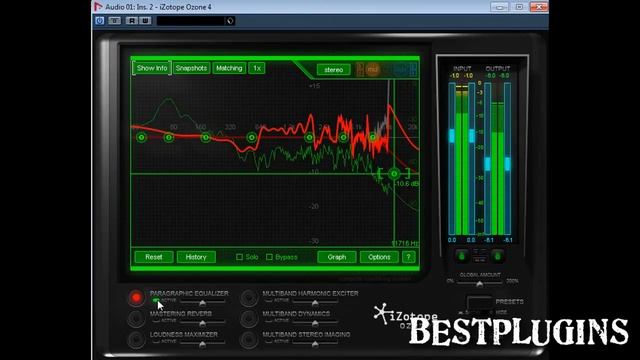The height and width of the screenshot is (360, 640).
Task: Adjust the Mastering Reverb amount slider
Action: [x=202, y=323]
